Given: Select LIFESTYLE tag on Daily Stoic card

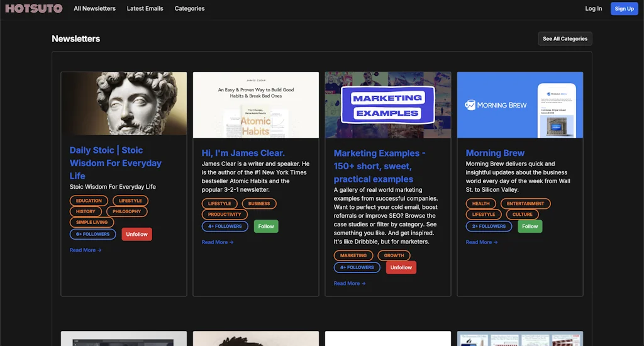Looking at the screenshot, I should coord(130,201).
